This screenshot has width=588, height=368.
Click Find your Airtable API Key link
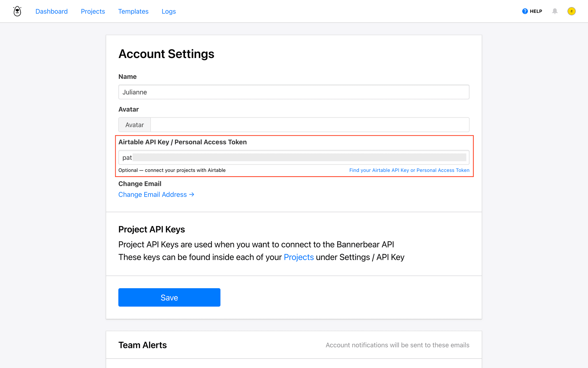tap(409, 170)
